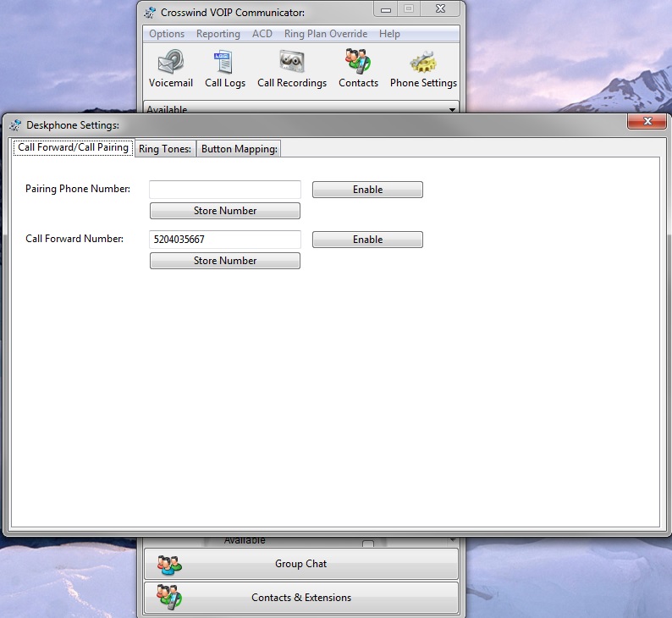Enable the Call Forward Number
Image resolution: width=672 pixels, height=618 pixels.
367,240
